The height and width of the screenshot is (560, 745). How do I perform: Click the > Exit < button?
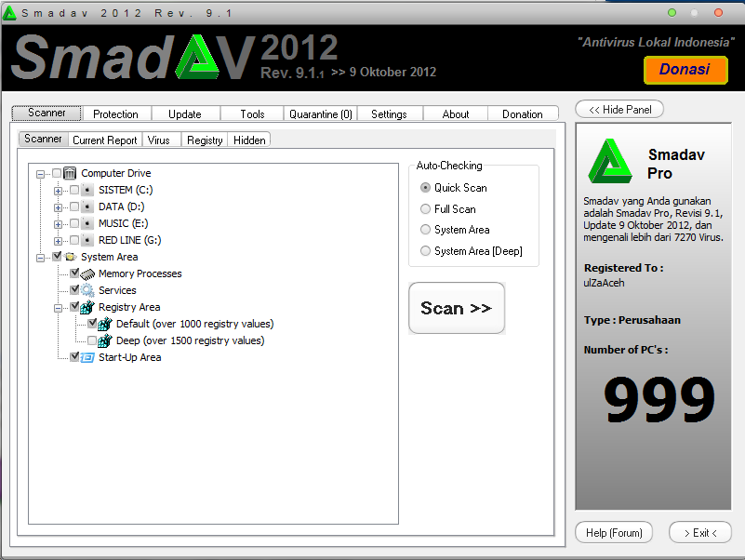(700, 533)
